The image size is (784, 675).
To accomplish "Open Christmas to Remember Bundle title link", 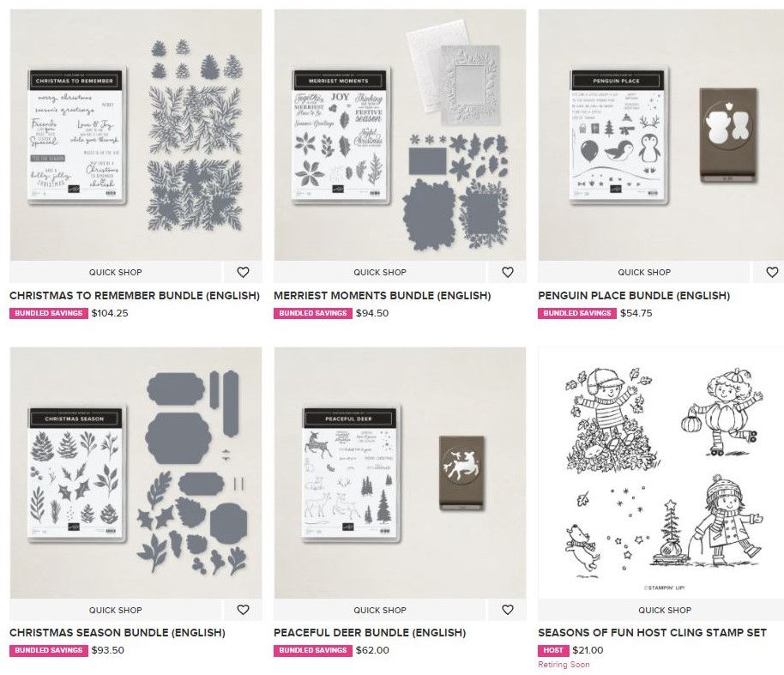I will pos(135,296).
